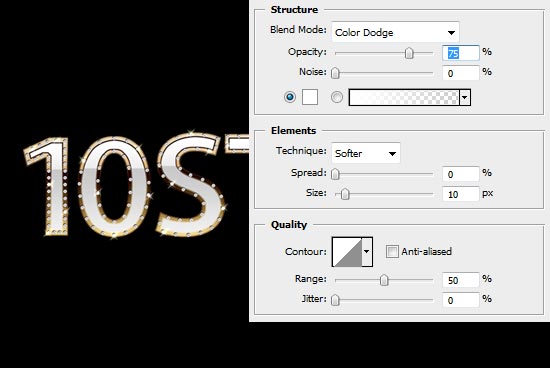Click the Structure section heading
The width and height of the screenshot is (550, 368).
coord(294,9)
